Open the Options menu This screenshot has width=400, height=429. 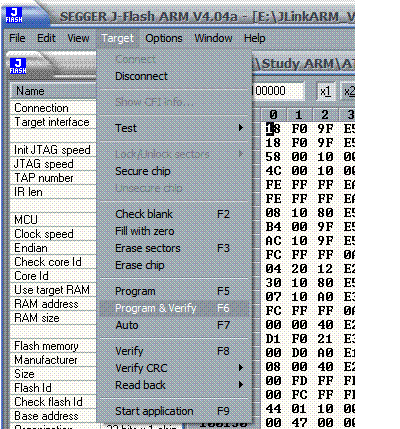[x=164, y=38]
